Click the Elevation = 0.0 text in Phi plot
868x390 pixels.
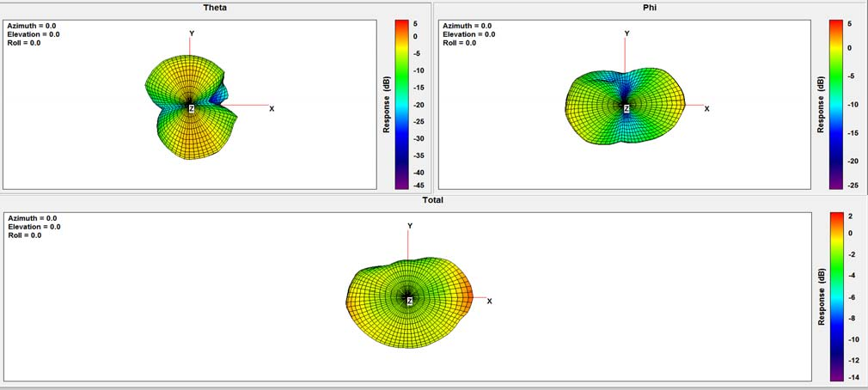469,34
